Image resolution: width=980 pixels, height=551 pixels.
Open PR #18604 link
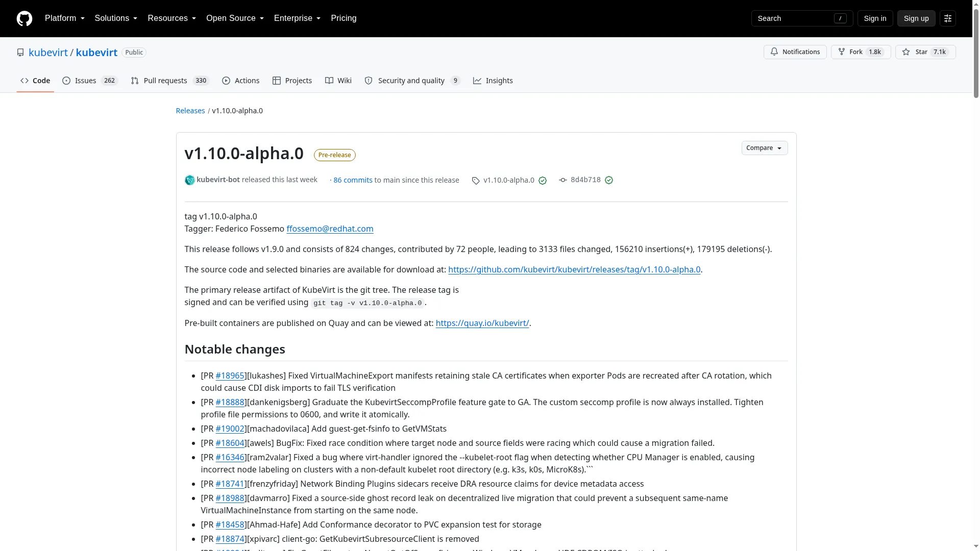click(230, 443)
